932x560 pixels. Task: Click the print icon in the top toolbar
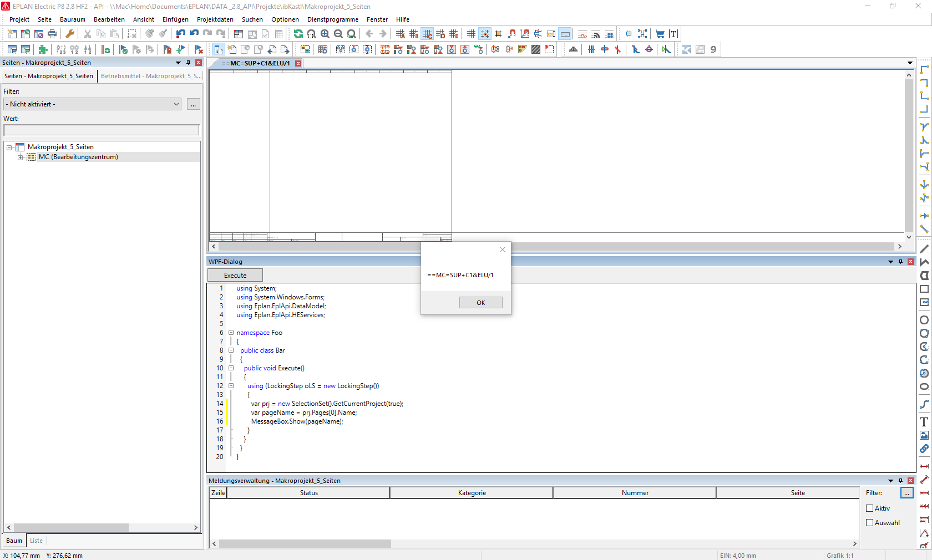pos(52,34)
